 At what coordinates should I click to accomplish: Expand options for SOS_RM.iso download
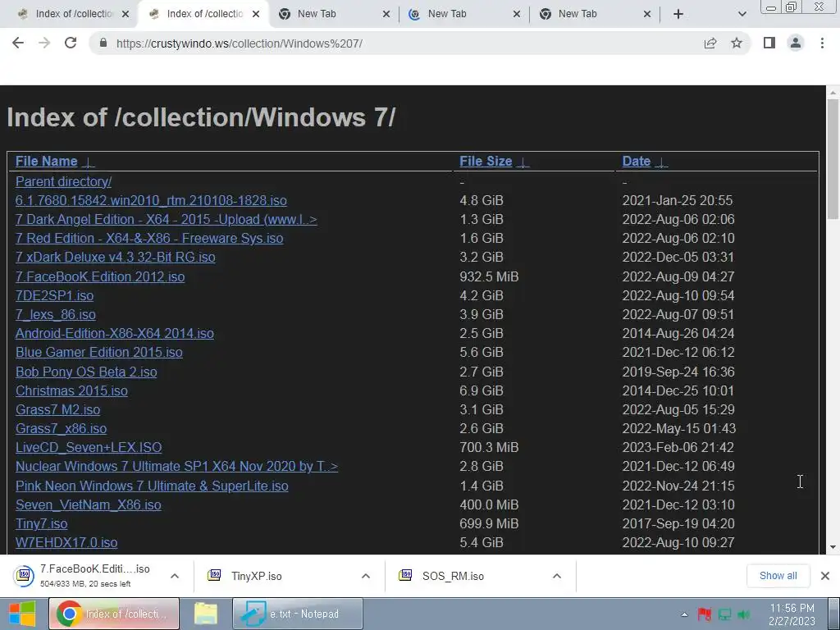(557, 576)
